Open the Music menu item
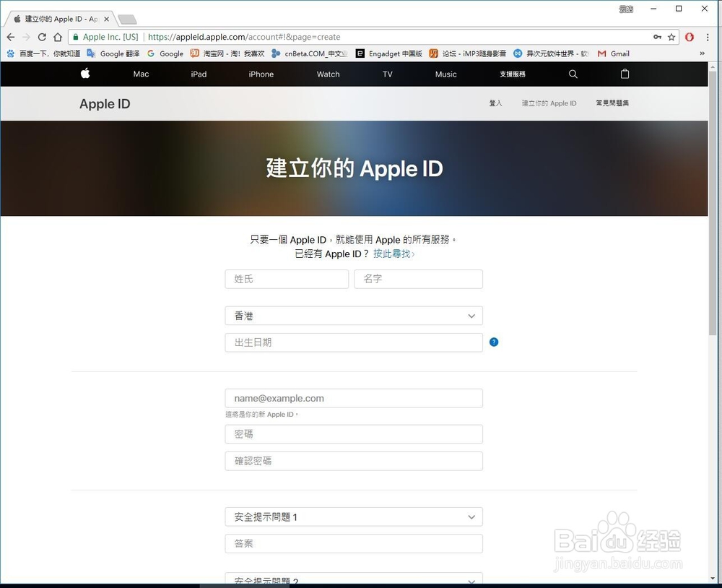Image resolution: width=722 pixels, height=588 pixels. coord(446,74)
